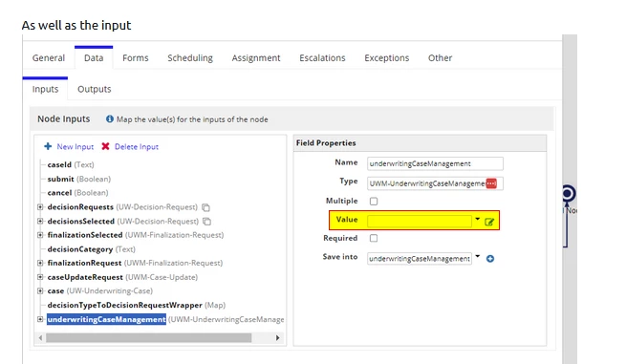Select the case UW-Underwriting-Case input
This screenshot has width=626, height=364.
99,290
